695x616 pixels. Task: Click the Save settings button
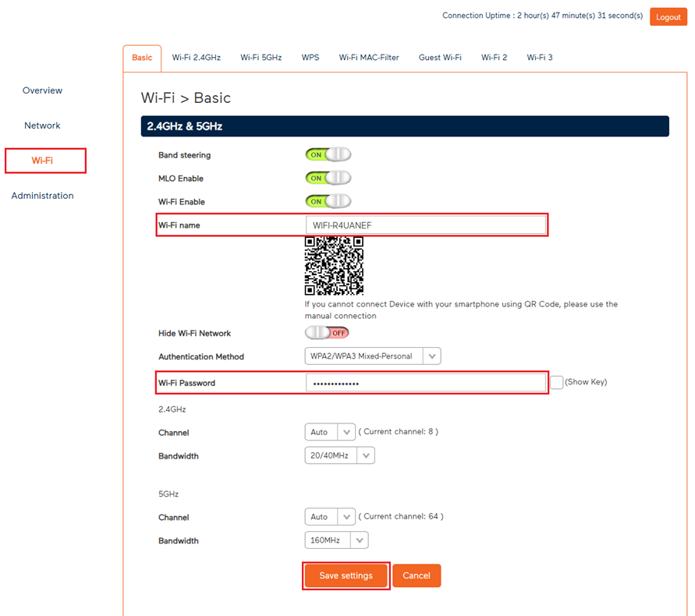[x=346, y=575]
